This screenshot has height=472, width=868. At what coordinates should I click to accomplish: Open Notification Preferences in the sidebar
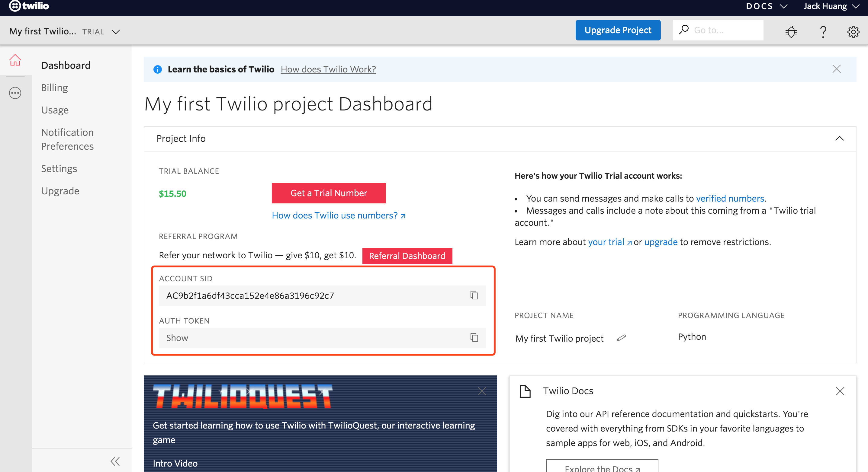[x=67, y=139]
